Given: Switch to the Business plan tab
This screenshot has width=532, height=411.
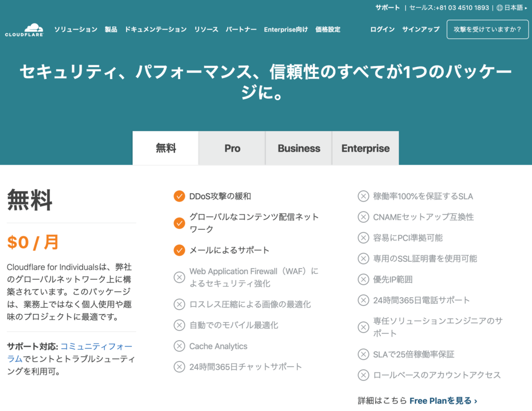Looking at the screenshot, I should tap(299, 148).
